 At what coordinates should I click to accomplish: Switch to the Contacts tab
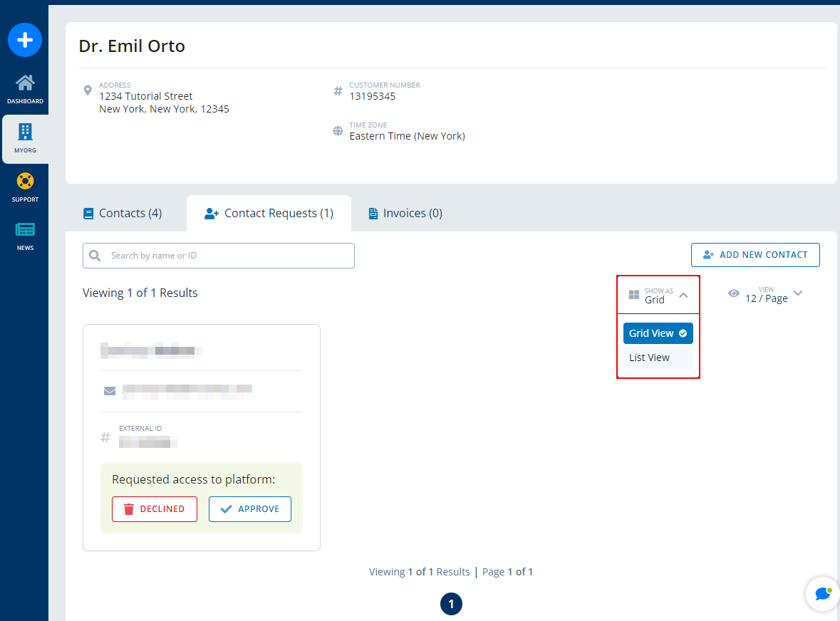tap(122, 212)
